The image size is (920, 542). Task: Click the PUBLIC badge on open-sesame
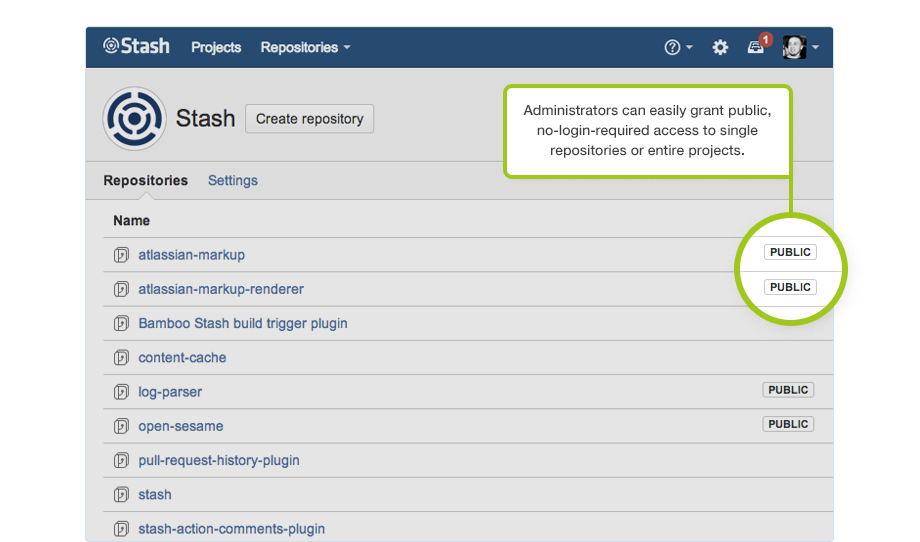(x=788, y=424)
